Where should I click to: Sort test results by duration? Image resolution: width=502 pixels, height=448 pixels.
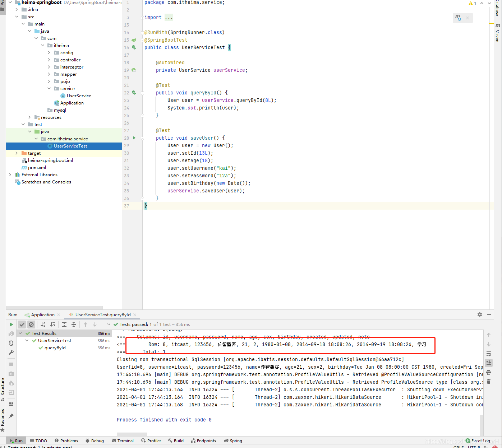tap(52, 325)
